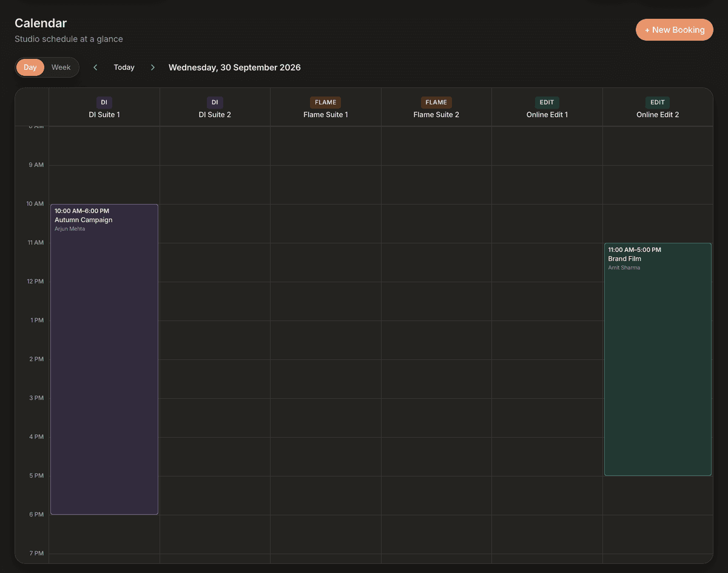Select the DI Suite 1 column header
This screenshot has height=573, width=728.
pyautogui.click(x=104, y=107)
